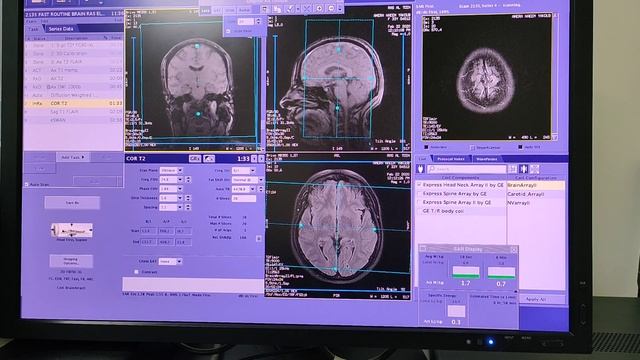Select the Ax DWI 1000b task row
Image resolution: width=640 pixels, height=360 pixels.
coord(73,87)
